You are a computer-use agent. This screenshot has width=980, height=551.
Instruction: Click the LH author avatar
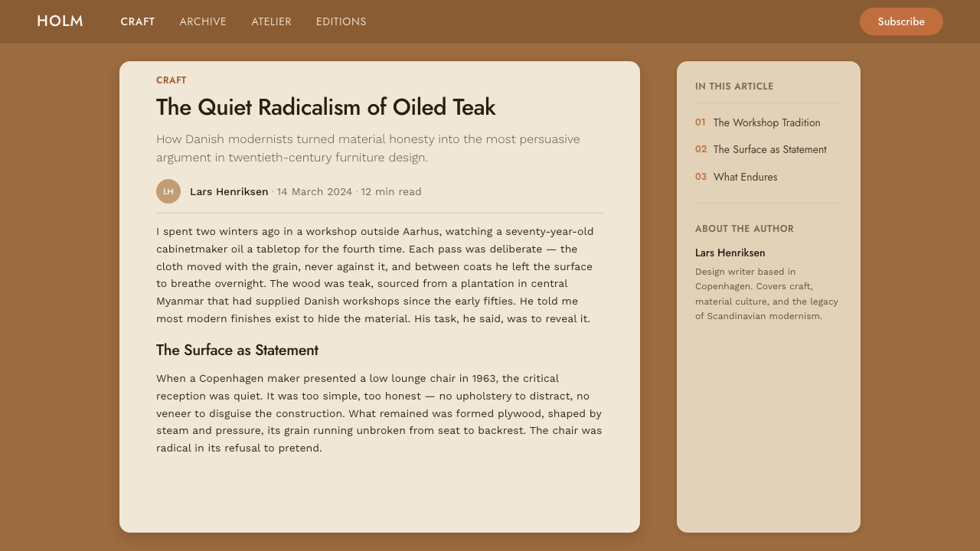point(168,191)
